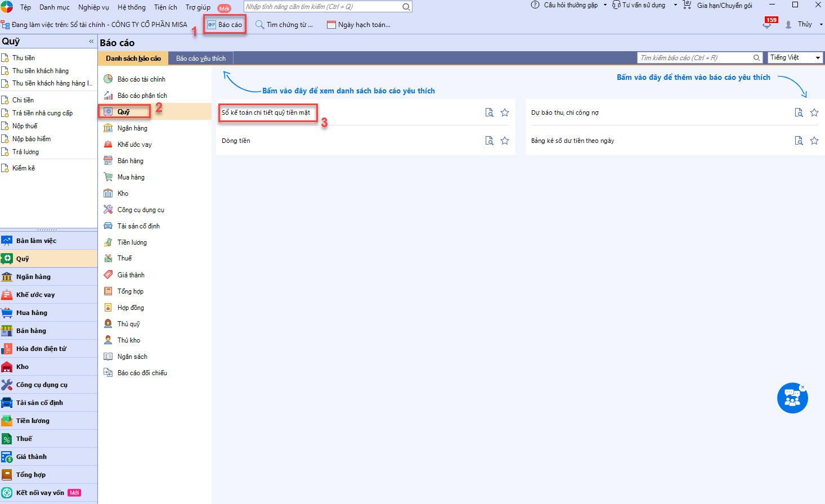This screenshot has height=504, width=825.
Task: Add Dòng tiền to favorite reports
Action: pyautogui.click(x=505, y=141)
